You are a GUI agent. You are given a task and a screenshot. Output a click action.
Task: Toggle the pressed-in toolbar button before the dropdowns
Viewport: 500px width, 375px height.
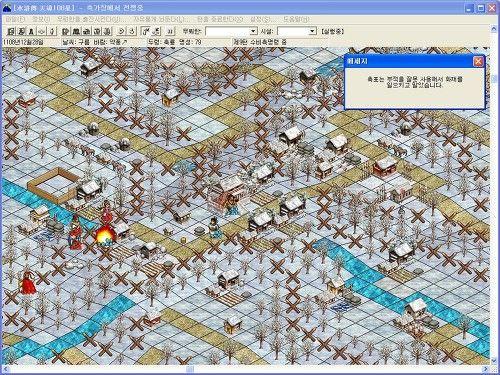coord(146,31)
